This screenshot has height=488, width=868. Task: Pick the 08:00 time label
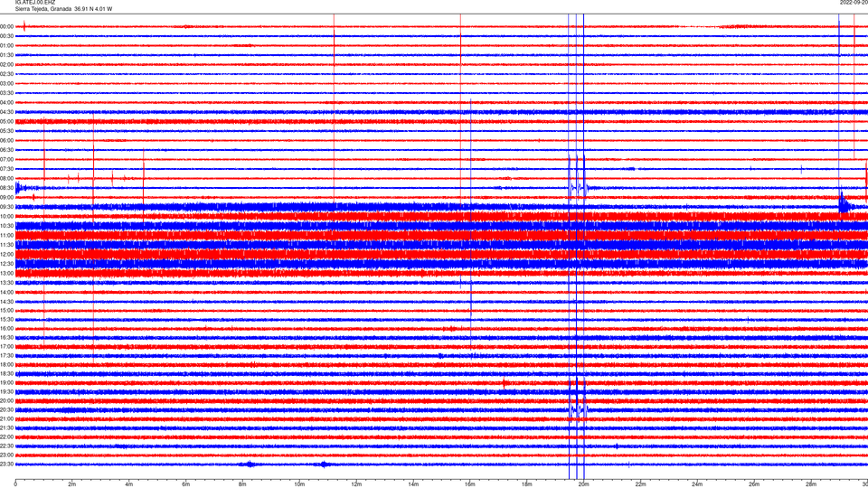(6, 178)
